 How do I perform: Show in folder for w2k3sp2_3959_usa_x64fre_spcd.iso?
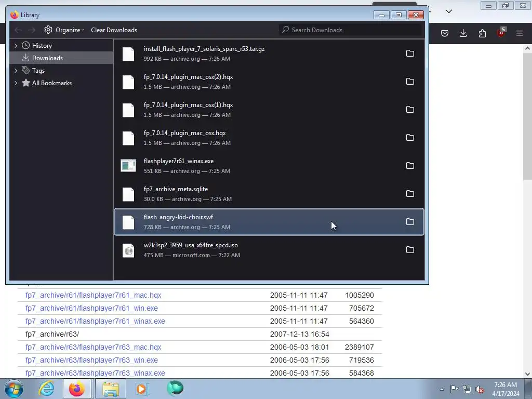pos(410,250)
